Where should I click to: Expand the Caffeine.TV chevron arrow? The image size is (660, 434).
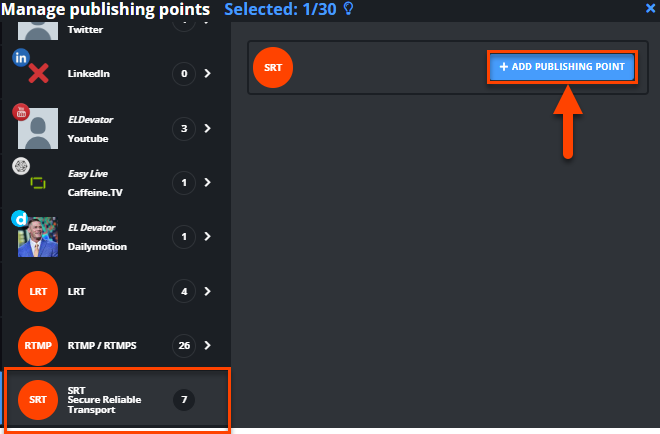click(207, 182)
